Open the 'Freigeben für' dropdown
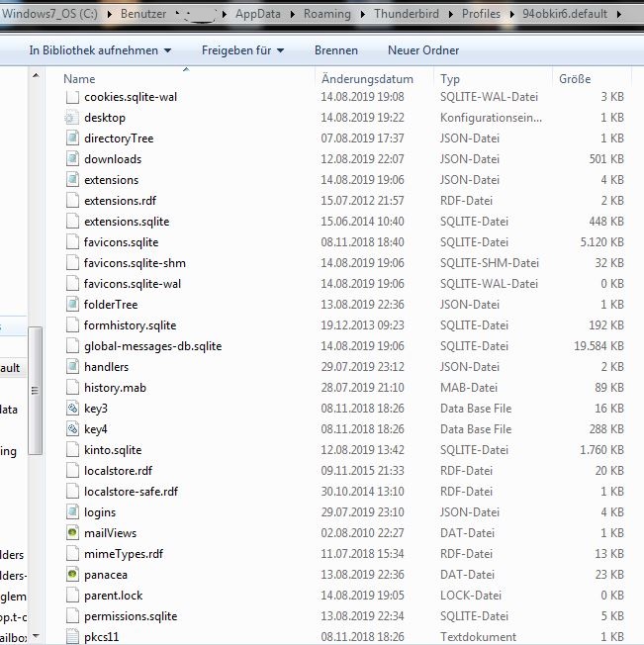The image size is (644, 645). tap(242, 50)
